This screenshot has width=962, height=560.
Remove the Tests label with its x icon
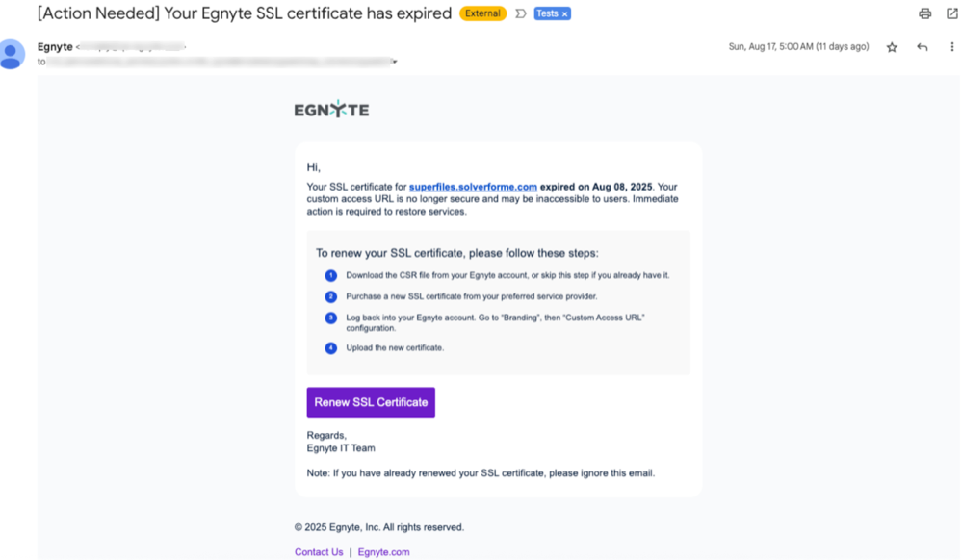click(563, 13)
